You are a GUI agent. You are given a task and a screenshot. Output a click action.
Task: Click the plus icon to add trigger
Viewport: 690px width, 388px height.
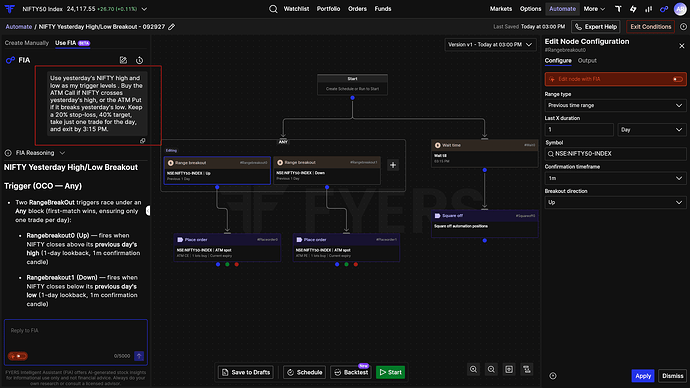[x=393, y=165]
